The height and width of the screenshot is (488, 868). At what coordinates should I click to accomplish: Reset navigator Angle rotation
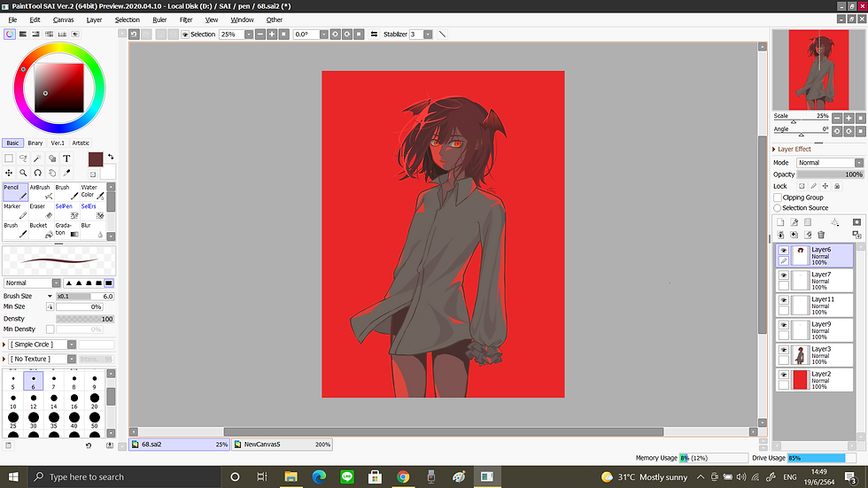click(x=860, y=131)
